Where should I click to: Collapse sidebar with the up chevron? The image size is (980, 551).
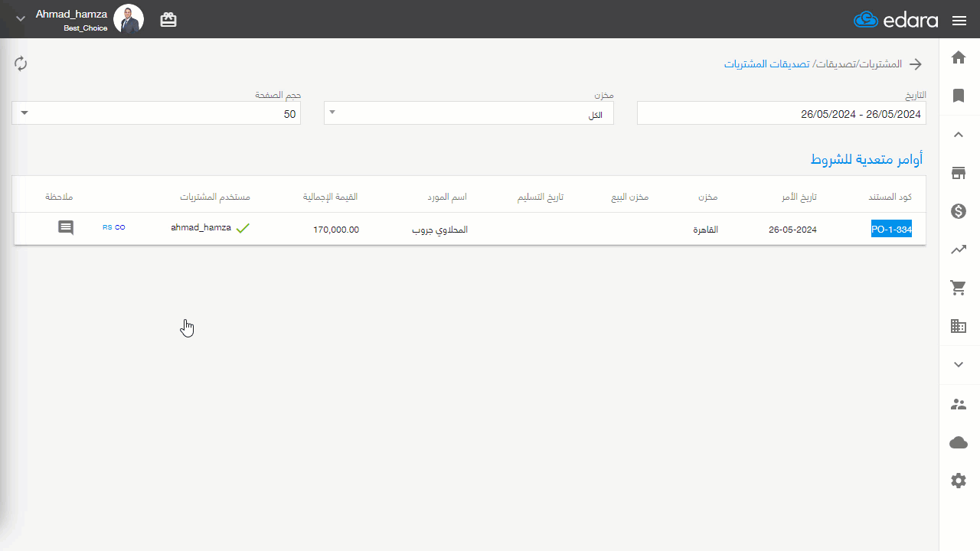pyautogui.click(x=959, y=135)
